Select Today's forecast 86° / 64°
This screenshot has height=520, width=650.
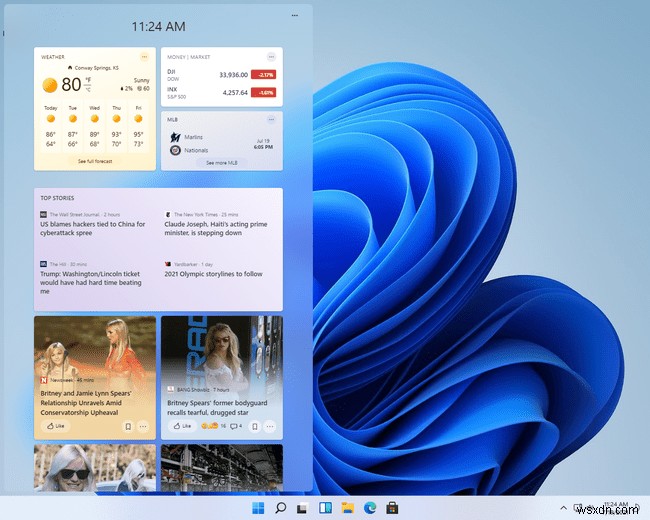tap(51, 126)
